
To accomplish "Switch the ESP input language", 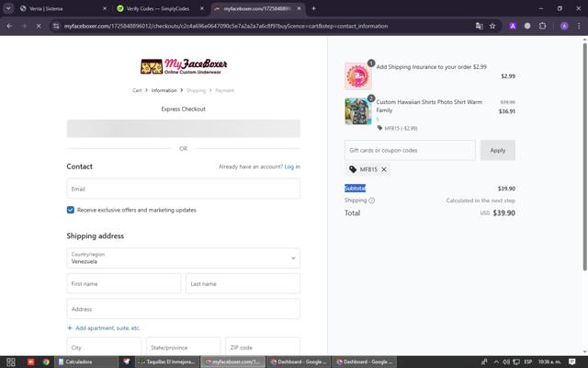I will 528,362.
